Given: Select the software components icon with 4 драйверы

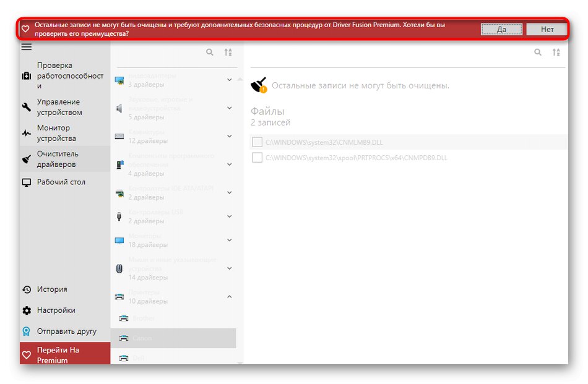Looking at the screenshot, I should [x=119, y=164].
